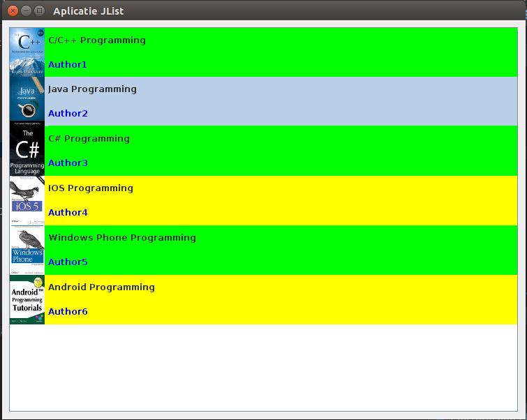Click the Author2 label in Java row
527x420 pixels.
click(x=68, y=114)
